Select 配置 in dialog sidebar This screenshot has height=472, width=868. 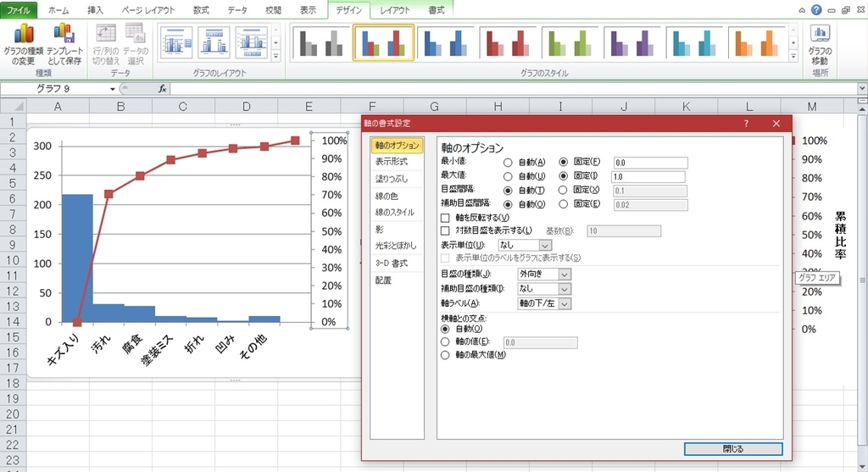coord(397,280)
